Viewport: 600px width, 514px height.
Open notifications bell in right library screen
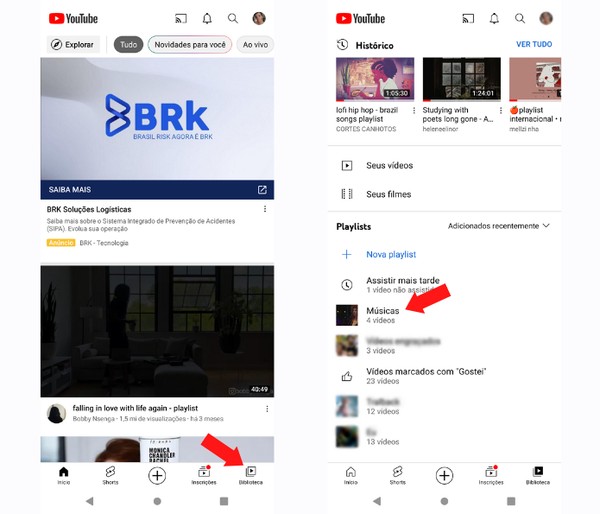click(x=494, y=18)
